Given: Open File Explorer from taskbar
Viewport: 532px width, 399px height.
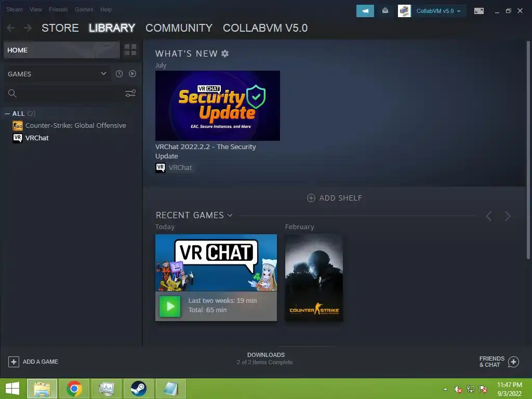Looking at the screenshot, I should coord(42,389).
